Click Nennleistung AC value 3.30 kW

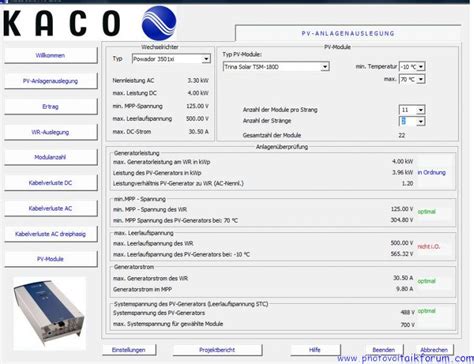pyautogui.click(x=198, y=81)
